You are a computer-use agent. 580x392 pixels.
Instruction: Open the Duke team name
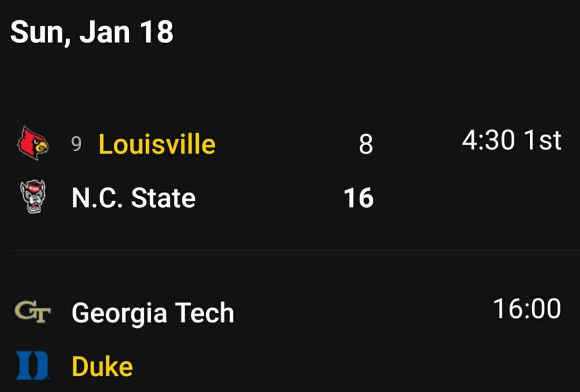(103, 367)
